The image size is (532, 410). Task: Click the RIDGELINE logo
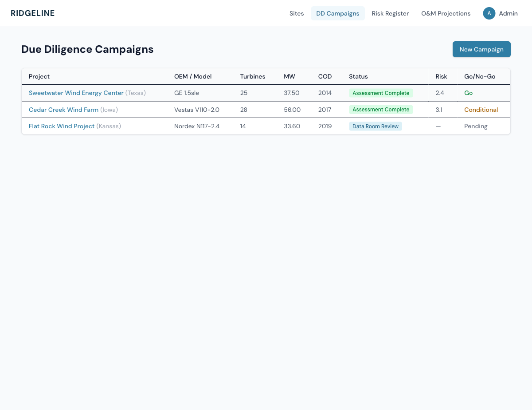[33, 13]
